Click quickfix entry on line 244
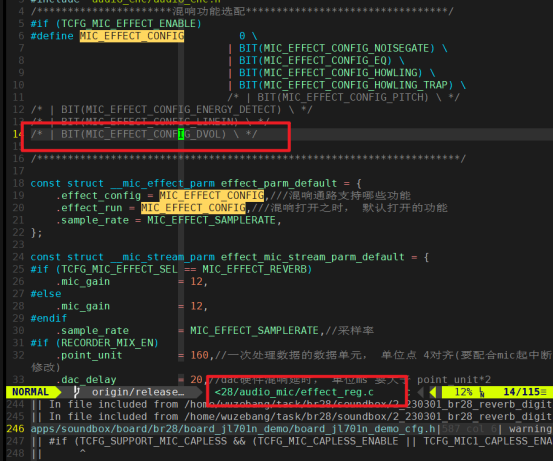Viewport: 554px width, 462px height. (x=291, y=404)
